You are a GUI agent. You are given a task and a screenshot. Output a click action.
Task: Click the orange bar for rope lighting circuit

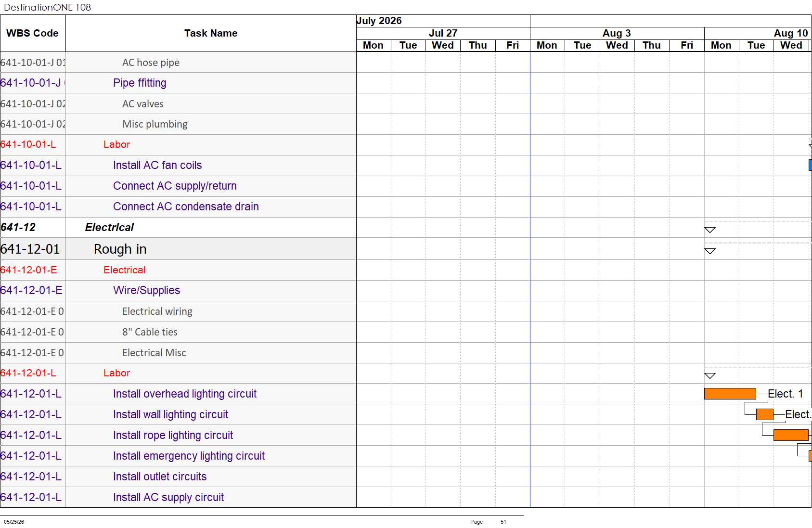coord(791,435)
